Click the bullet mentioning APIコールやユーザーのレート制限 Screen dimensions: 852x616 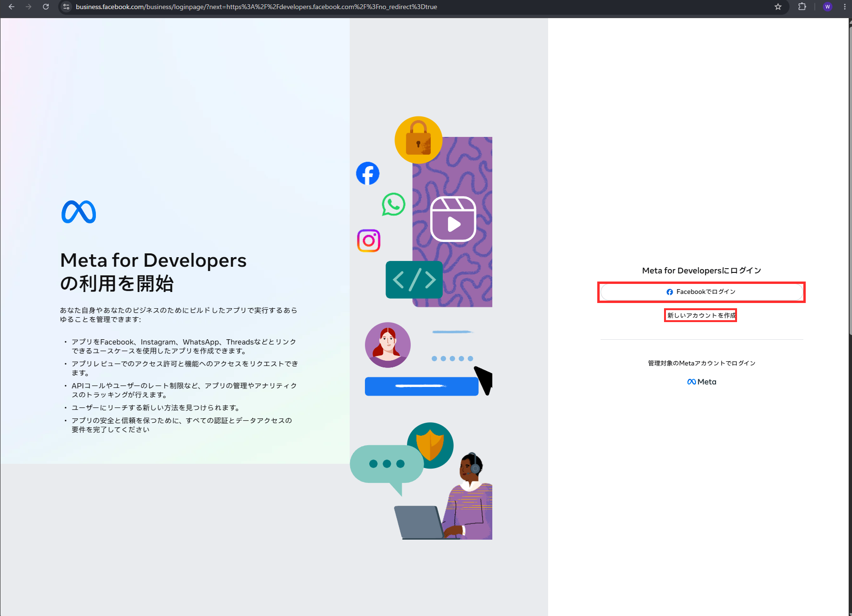184,390
